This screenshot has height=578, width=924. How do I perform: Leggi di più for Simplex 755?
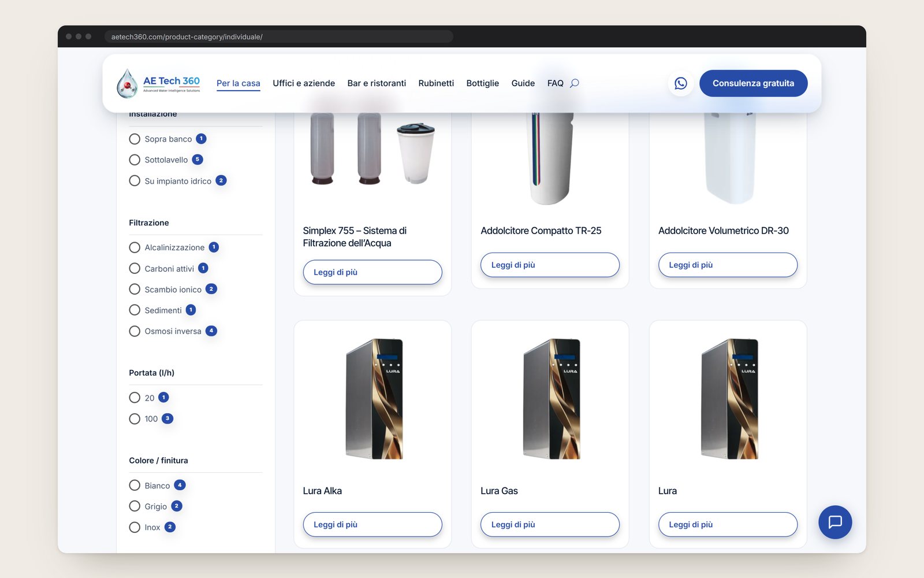point(372,272)
